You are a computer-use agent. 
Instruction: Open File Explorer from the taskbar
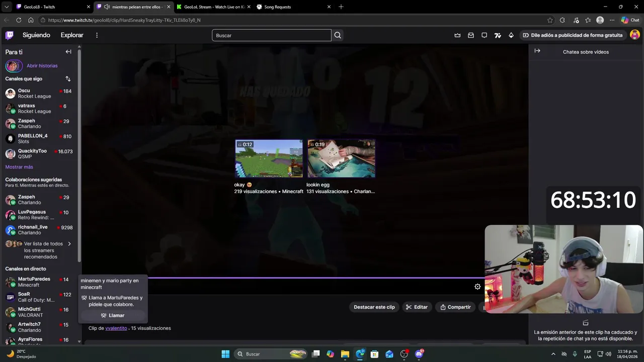[x=345, y=354]
